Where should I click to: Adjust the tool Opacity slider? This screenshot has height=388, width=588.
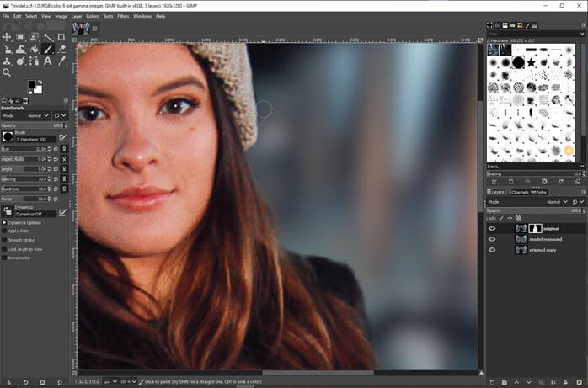pyautogui.click(x=35, y=125)
